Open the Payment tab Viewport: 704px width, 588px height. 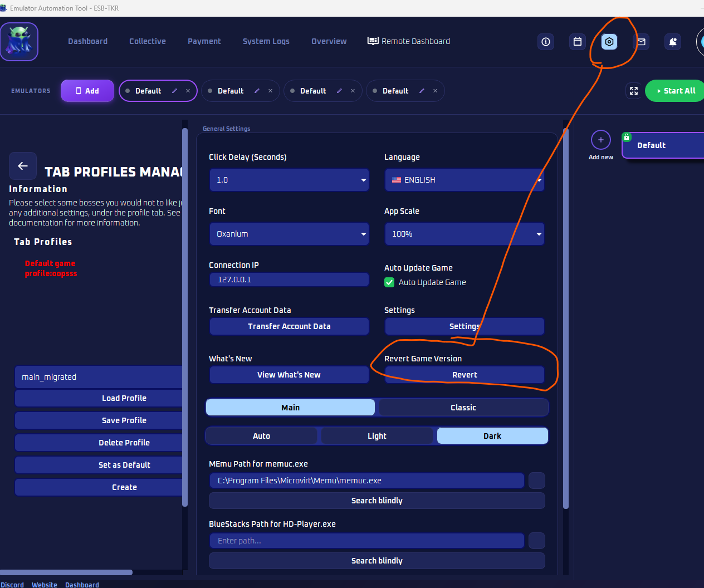click(204, 41)
